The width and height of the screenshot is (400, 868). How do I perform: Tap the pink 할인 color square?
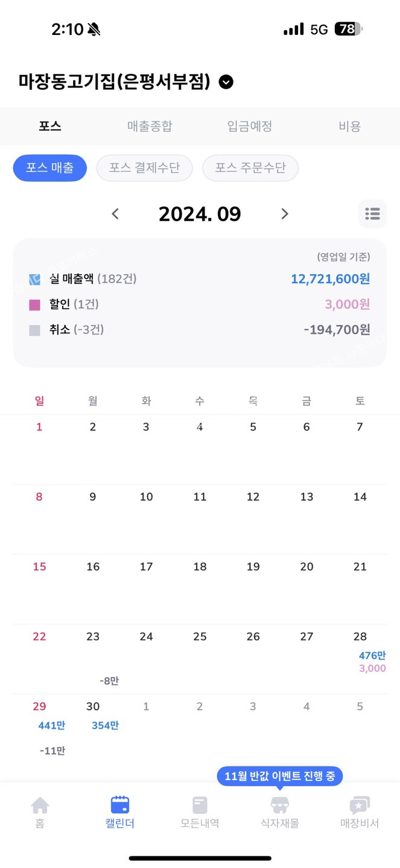(x=35, y=305)
